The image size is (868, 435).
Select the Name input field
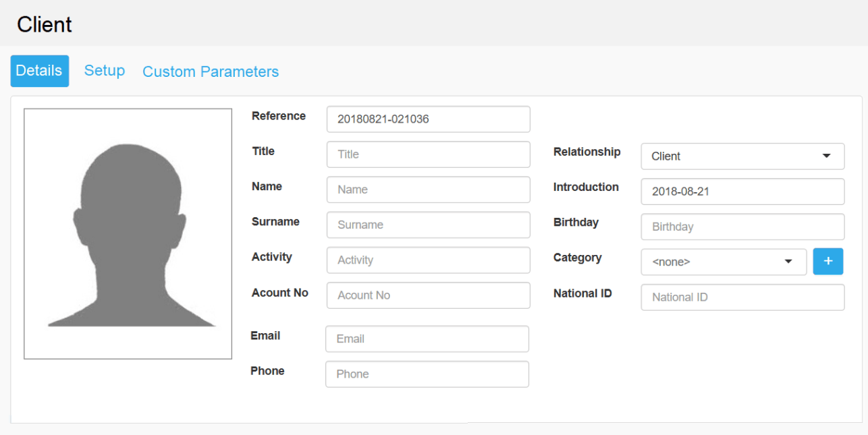coord(429,190)
